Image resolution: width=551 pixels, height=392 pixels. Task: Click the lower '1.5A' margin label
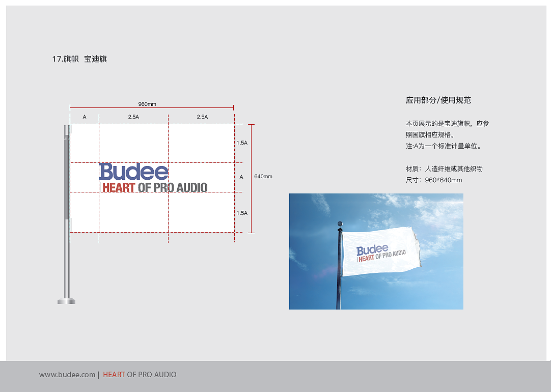click(242, 213)
